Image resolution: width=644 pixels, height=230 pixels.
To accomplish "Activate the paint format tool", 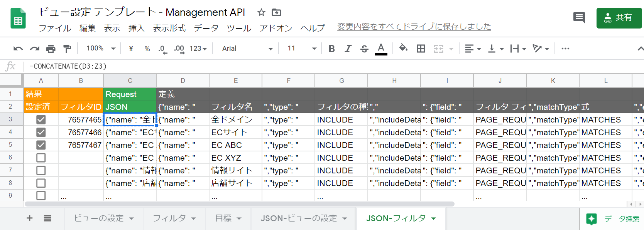I will click(67, 49).
